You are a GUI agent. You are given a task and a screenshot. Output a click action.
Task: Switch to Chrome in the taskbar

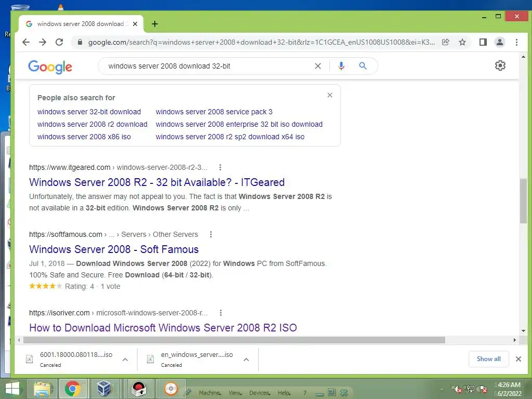point(73,389)
